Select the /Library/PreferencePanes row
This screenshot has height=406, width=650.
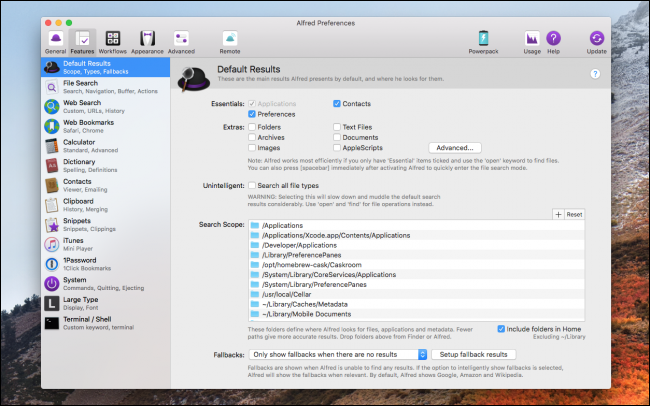[x=416, y=255]
